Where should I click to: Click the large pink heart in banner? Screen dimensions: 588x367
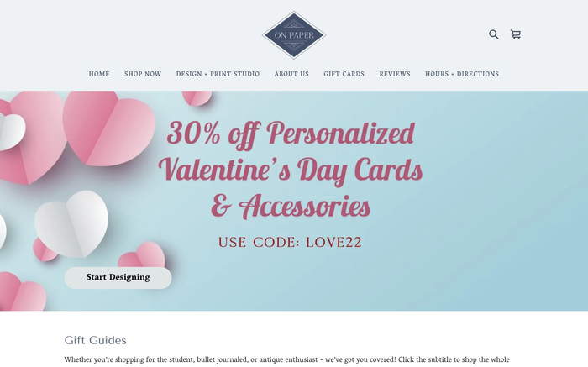pos(108,128)
